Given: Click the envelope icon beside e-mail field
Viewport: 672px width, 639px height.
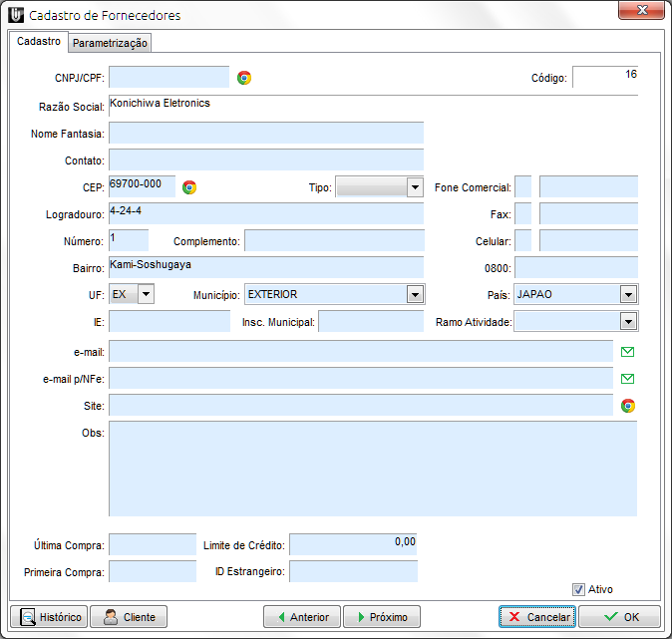Looking at the screenshot, I should click(x=628, y=352).
